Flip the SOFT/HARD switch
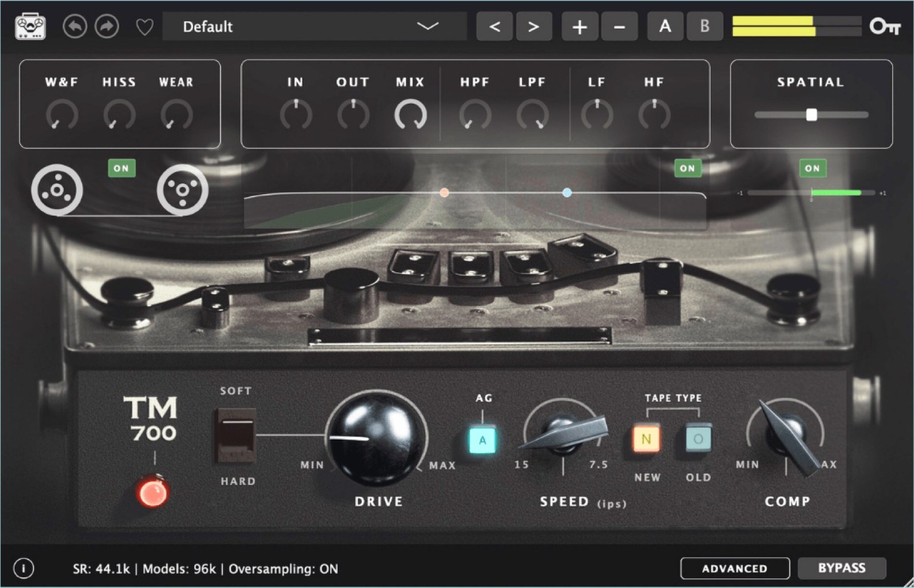This screenshot has height=588, width=914. [x=235, y=436]
